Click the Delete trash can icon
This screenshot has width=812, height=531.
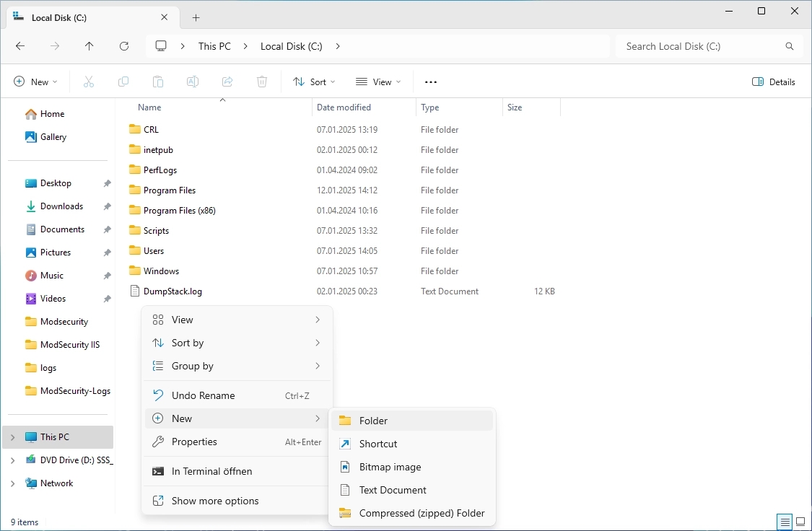pos(262,82)
